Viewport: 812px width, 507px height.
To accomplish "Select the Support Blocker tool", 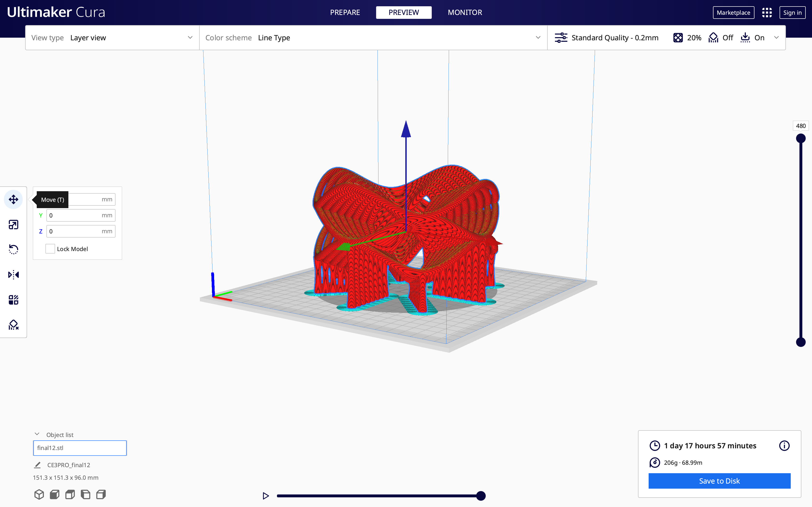I will point(14,324).
